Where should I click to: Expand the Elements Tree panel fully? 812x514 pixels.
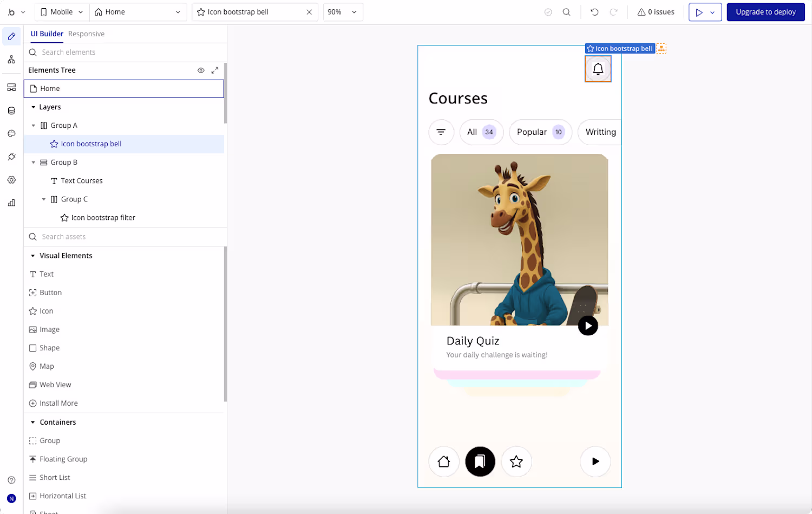215,70
